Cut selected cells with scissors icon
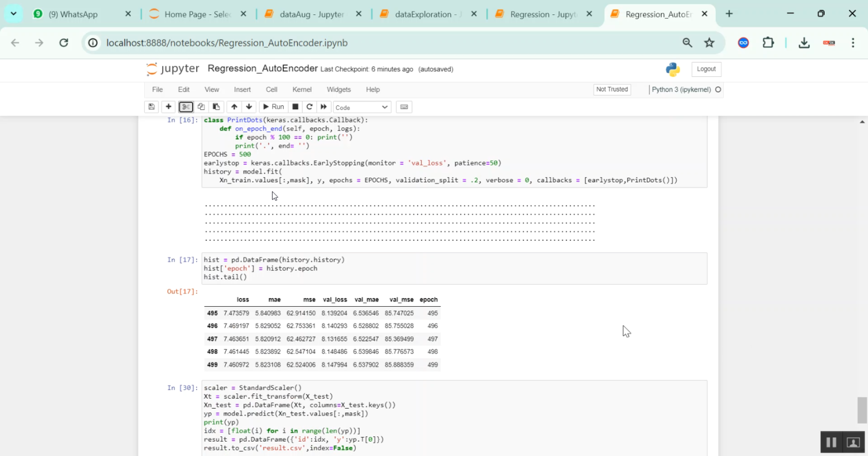Screen dimensions: 868x456 (x=186, y=107)
